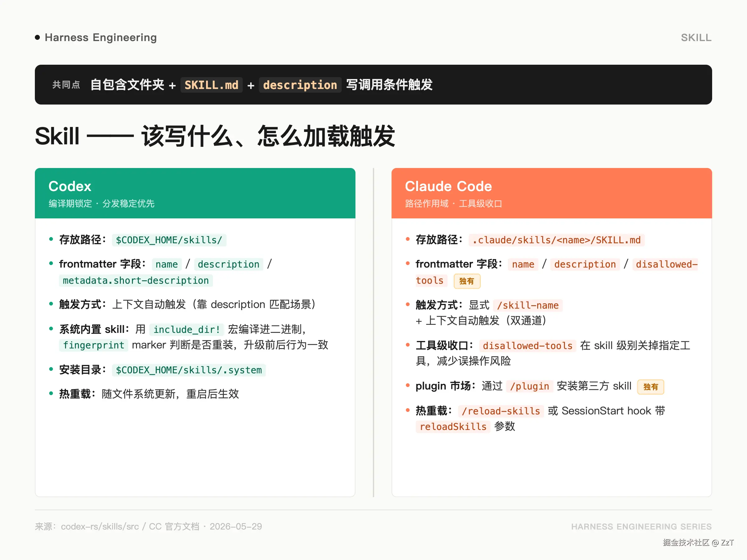Click the '共同点' label in dark banner
Screen dimensions: 747x560
click(x=66, y=85)
